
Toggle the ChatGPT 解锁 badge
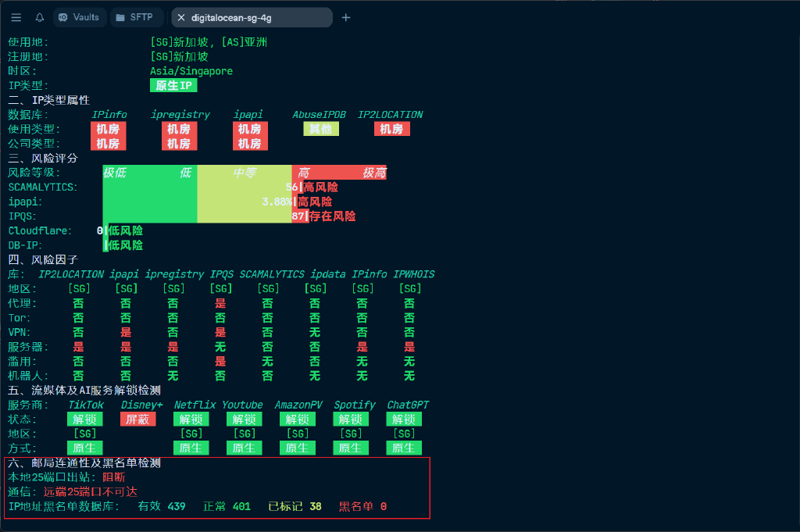[403, 419]
